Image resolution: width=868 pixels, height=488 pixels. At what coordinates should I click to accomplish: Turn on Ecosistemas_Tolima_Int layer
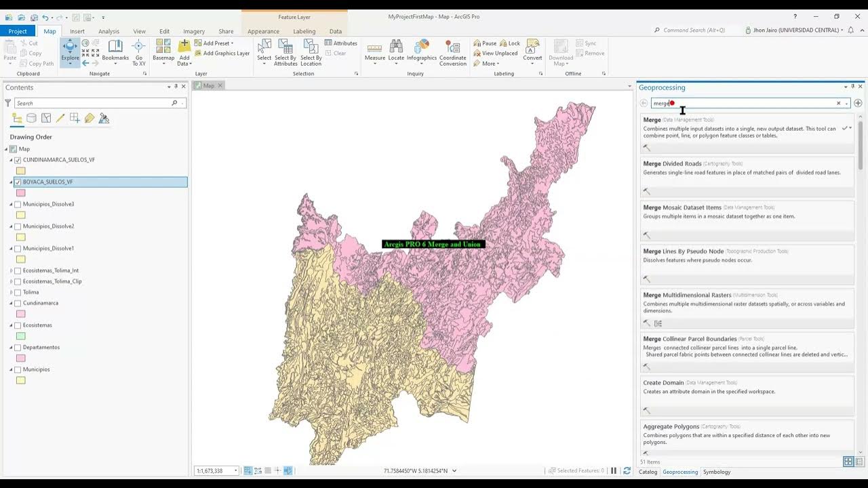pyautogui.click(x=18, y=270)
